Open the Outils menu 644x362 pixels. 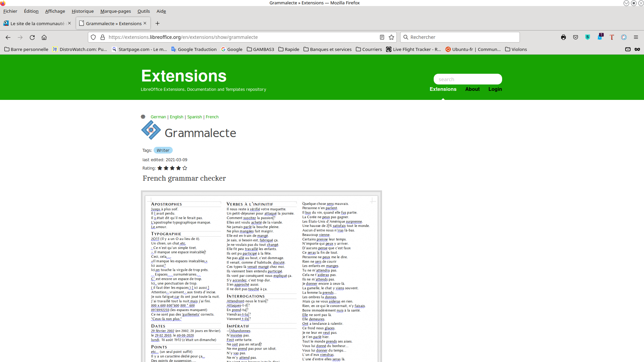(x=144, y=11)
